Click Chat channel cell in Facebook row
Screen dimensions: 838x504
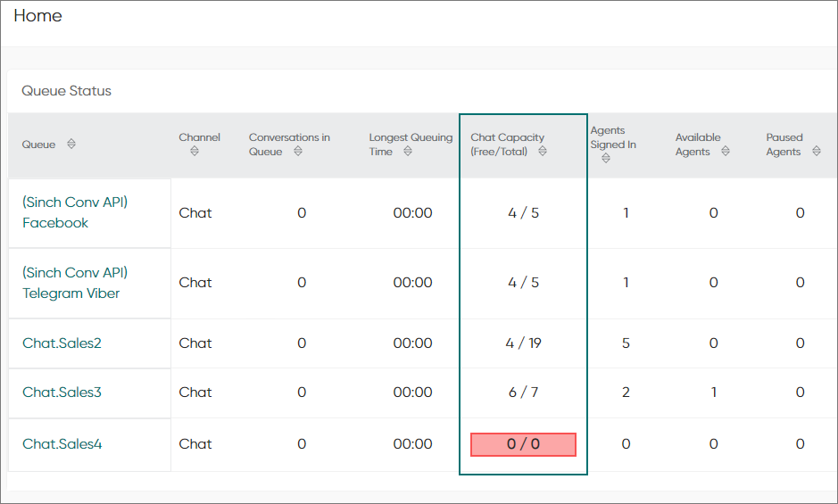click(x=195, y=212)
